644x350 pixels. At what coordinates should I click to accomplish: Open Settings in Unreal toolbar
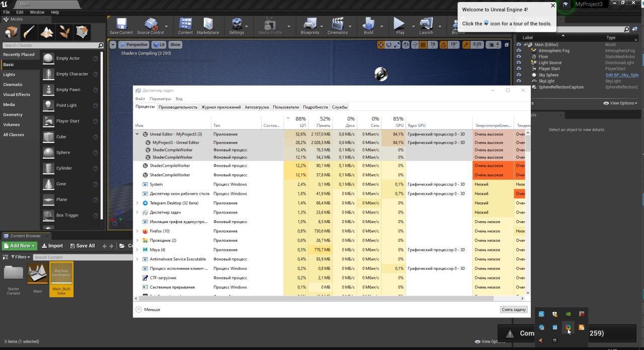[236, 26]
